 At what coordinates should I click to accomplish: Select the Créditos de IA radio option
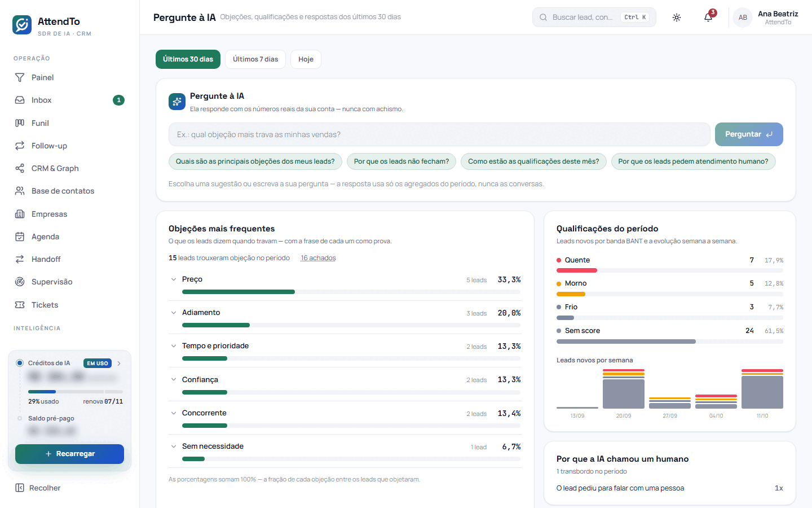20,363
